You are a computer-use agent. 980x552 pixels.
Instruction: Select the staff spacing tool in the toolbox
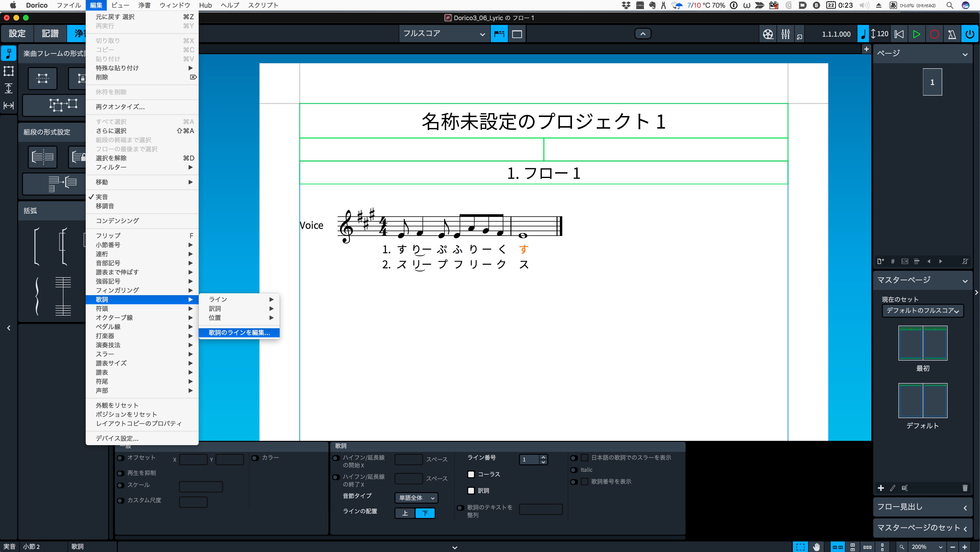pos(8,88)
